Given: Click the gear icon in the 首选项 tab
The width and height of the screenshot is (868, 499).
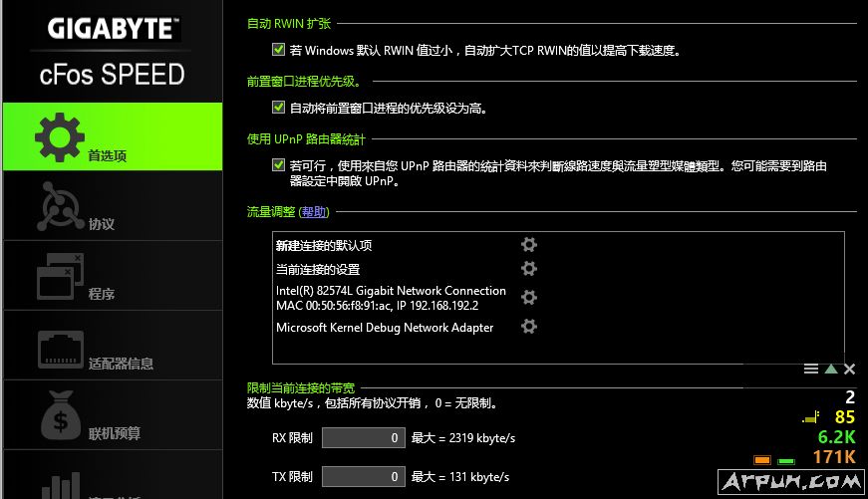Looking at the screenshot, I should [x=60, y=137].
